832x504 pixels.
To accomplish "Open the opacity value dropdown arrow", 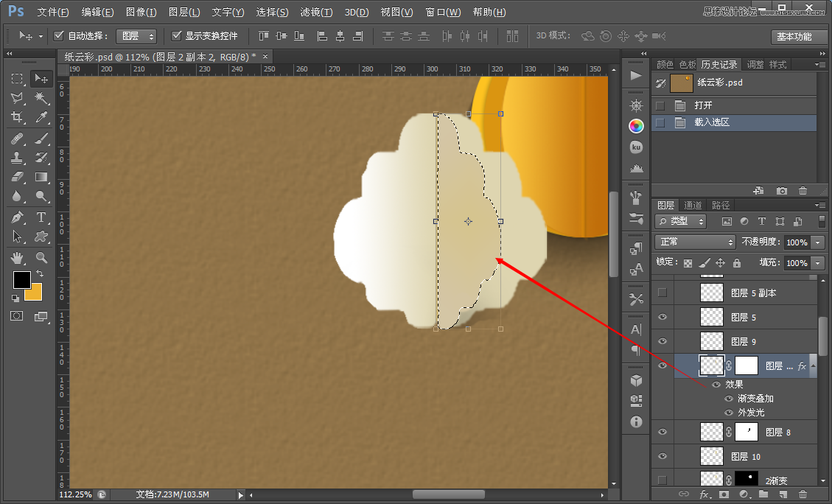I will point(818,242).
